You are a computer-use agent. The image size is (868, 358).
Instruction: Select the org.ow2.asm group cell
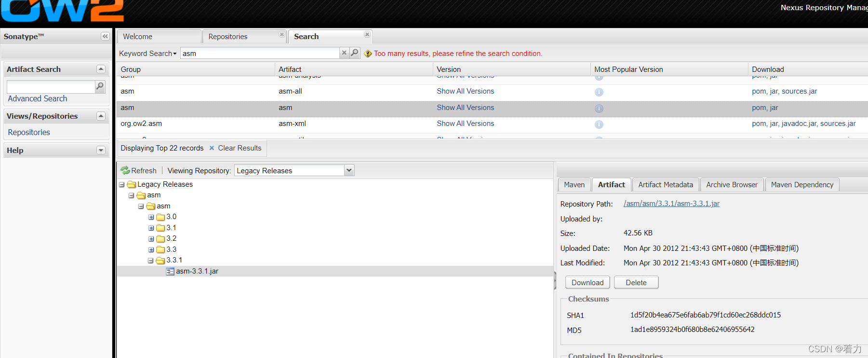[x=141, y=124]
